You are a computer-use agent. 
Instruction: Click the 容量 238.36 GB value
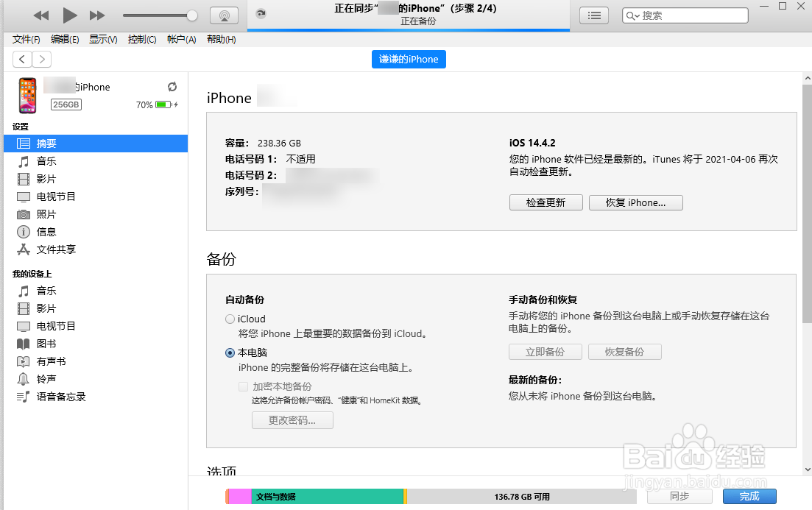279,143
